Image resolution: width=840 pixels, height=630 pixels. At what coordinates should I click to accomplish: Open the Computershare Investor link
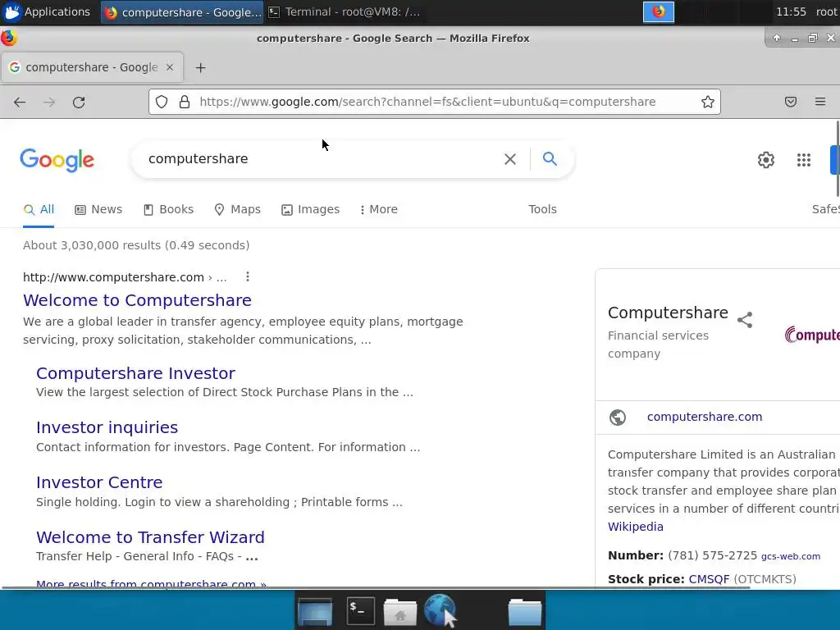tap(135, 373)
